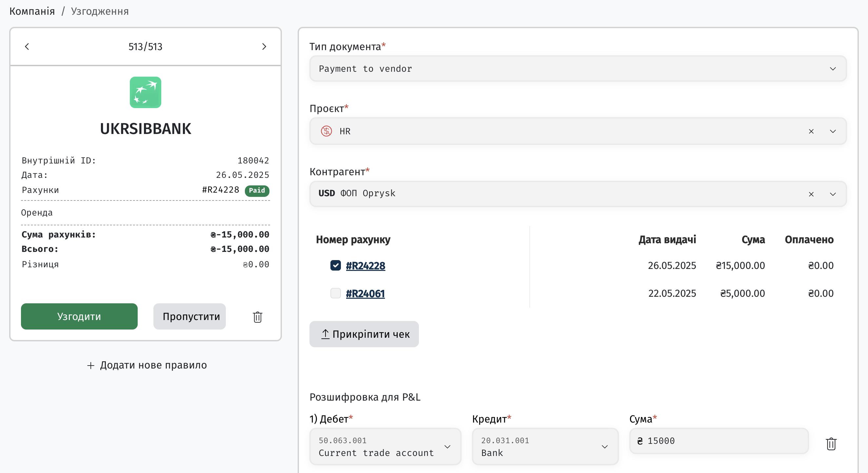Click Дата видачі column header

click(x=667, y=240)
